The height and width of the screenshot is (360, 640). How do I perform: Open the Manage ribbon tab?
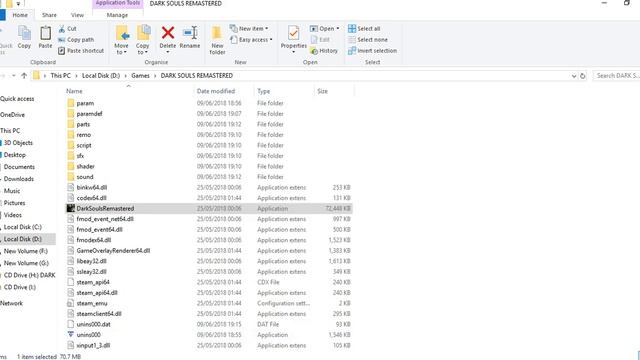click(x=118, y=15)
